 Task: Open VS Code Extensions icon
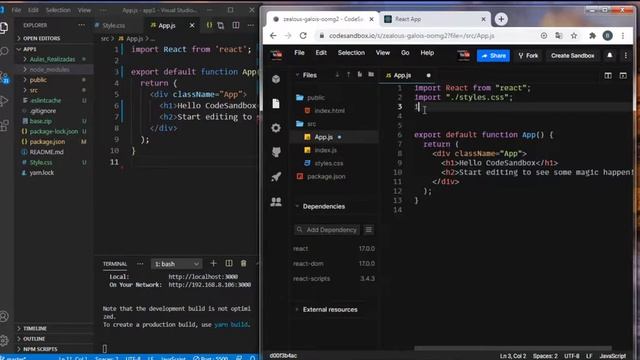coord(4,125)
